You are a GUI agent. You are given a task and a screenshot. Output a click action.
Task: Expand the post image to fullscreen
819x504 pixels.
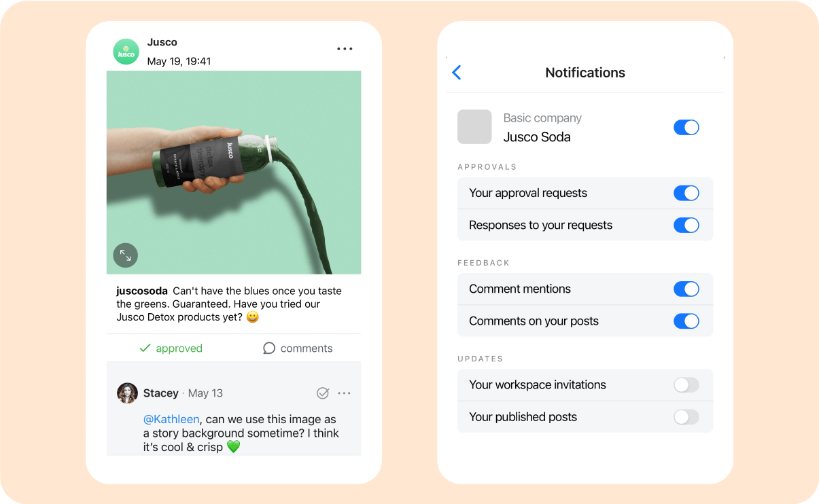click(x=126, y=255)
